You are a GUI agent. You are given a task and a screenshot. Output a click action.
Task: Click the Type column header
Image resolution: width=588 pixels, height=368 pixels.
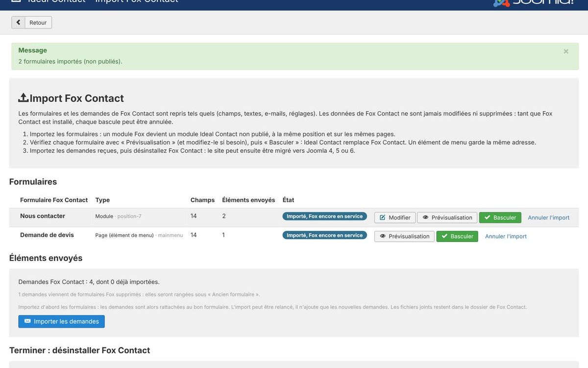pos(102,200)
